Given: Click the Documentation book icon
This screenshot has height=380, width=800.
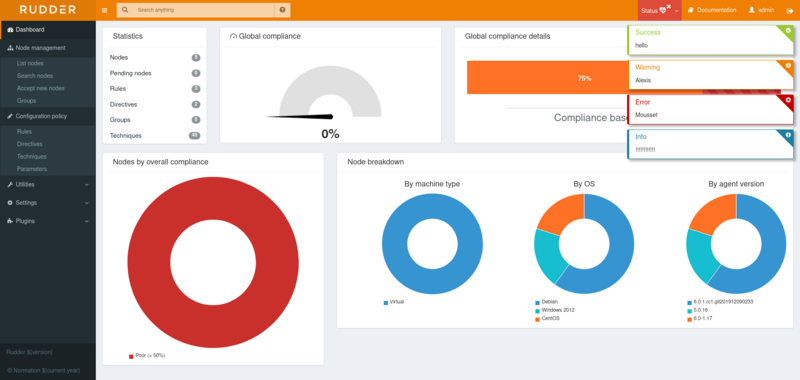Looking at the screenshot, I should coord(691,10).
